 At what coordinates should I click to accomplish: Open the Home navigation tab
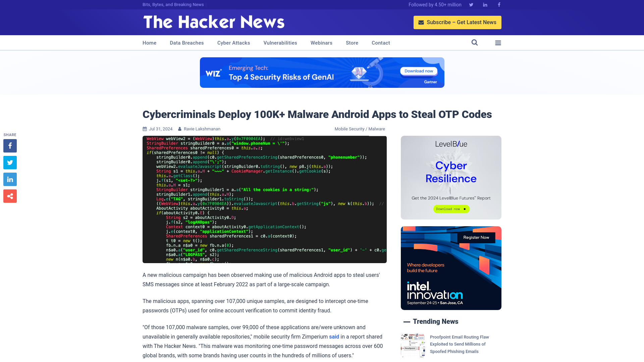tap(149, 43)
